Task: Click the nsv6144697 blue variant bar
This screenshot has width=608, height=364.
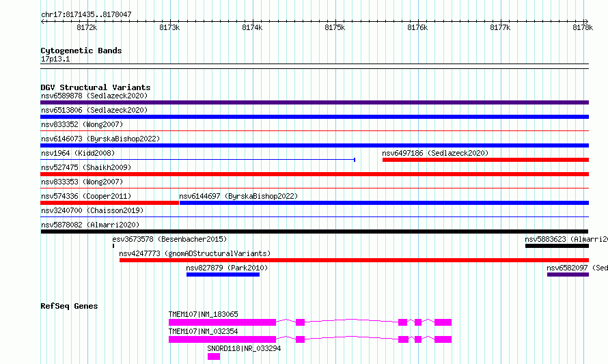Action: click(x=384, y=203)
